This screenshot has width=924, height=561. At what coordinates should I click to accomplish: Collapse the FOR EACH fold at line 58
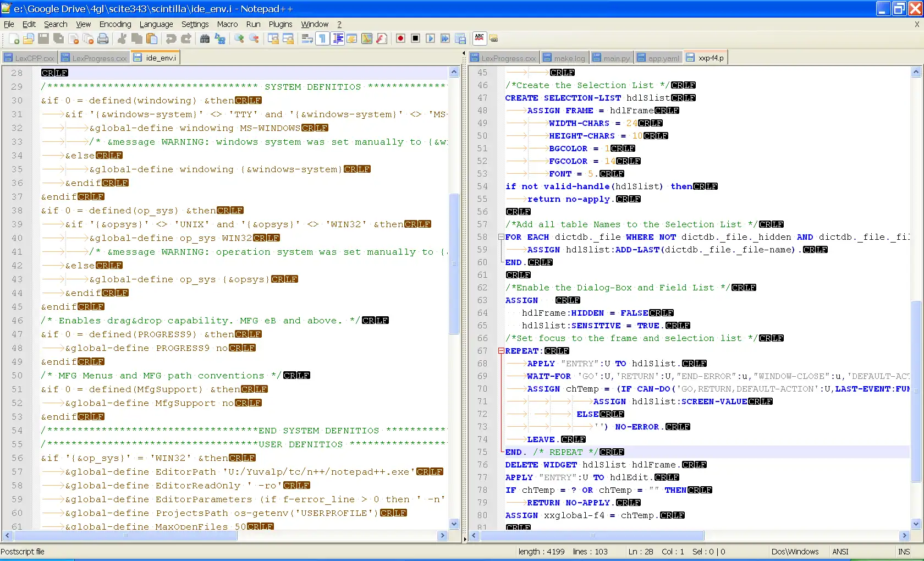pyautogui.click(x=501, y=237)
